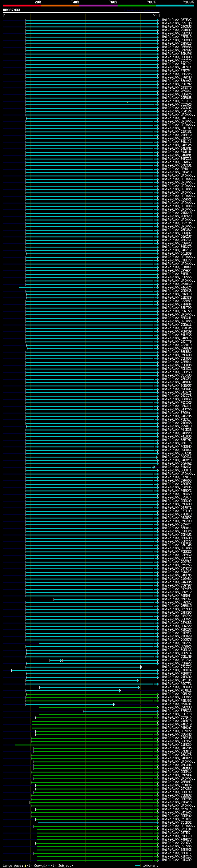Click the UniRef100_Q6CXY1 label
Screen dimensions: 197x868
tap(176, 558)
